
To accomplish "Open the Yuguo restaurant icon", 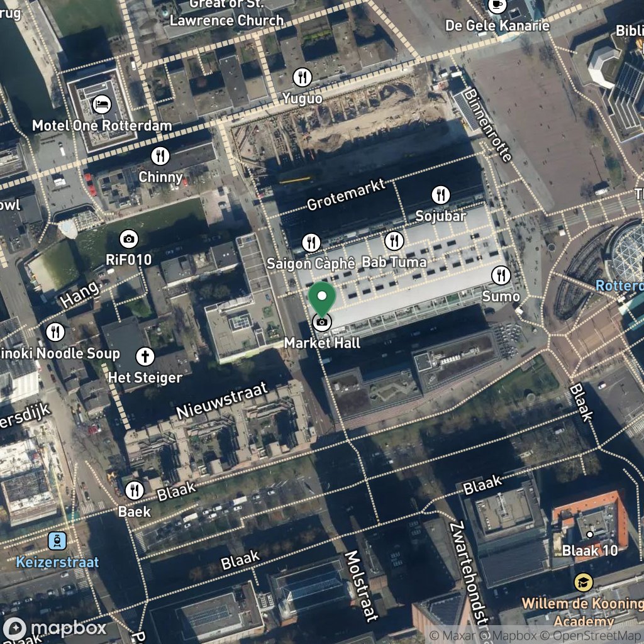I will pos(303,77).
